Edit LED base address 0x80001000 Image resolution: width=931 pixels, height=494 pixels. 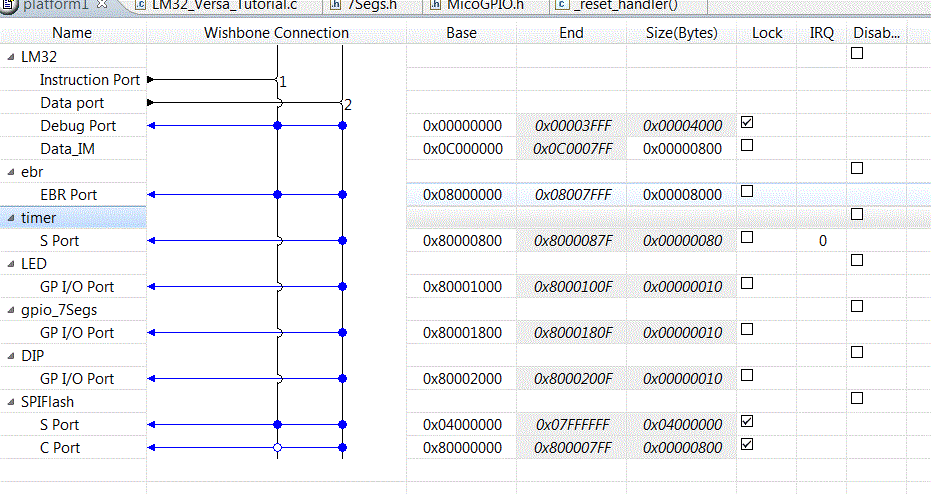pos(462,287)
